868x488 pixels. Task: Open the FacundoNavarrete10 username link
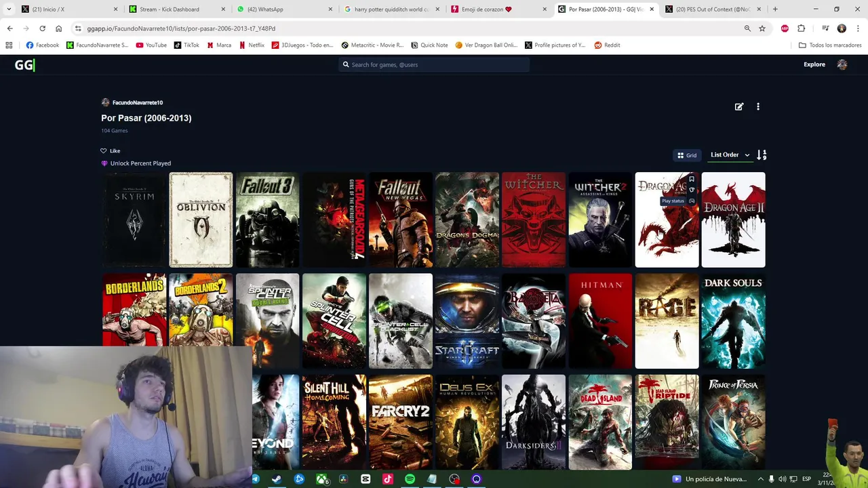pos(138,102)
